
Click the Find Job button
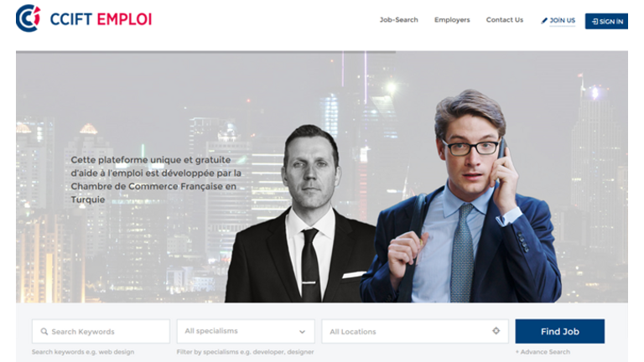click(560, 331)
